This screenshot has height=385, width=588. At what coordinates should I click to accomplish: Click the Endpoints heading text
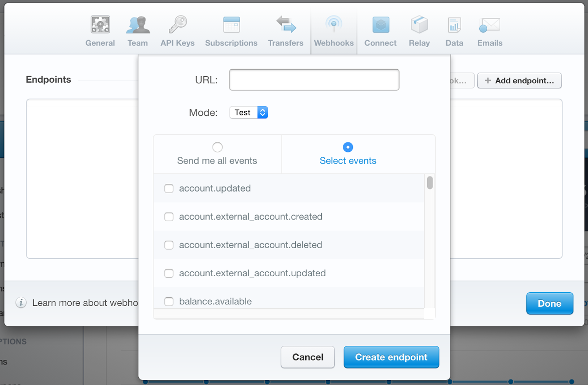tap(49, 80)
